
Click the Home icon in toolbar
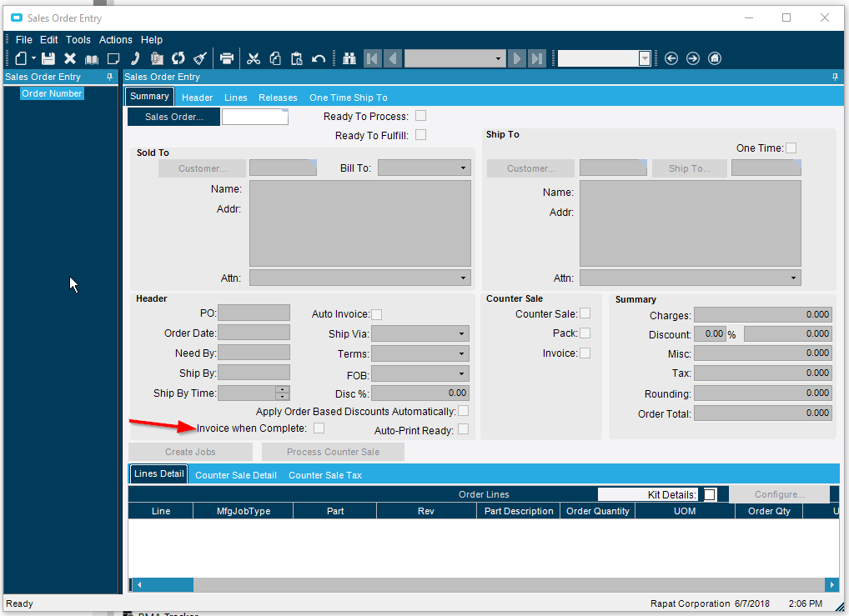[714, 58]
